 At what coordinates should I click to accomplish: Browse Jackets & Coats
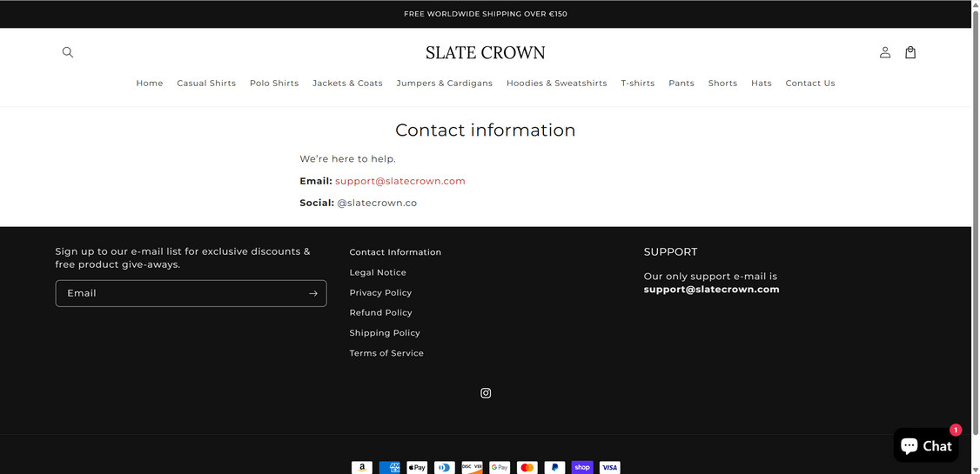[x=347, y=83]
